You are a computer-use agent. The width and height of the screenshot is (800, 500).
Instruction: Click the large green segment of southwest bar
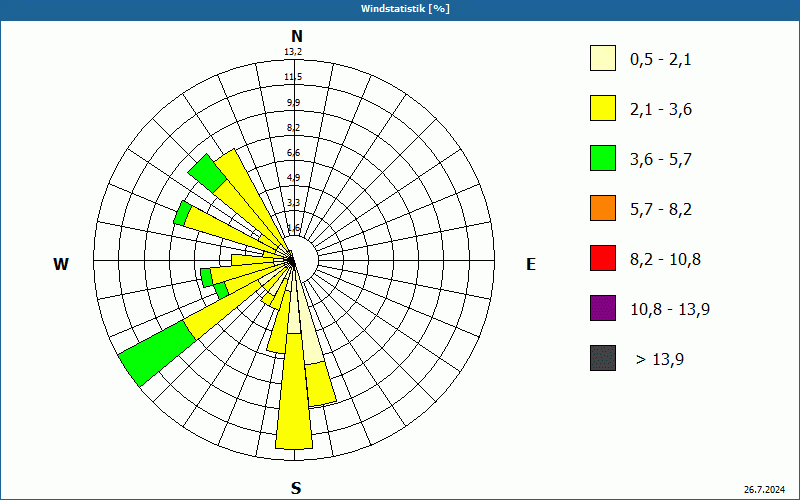158,353
